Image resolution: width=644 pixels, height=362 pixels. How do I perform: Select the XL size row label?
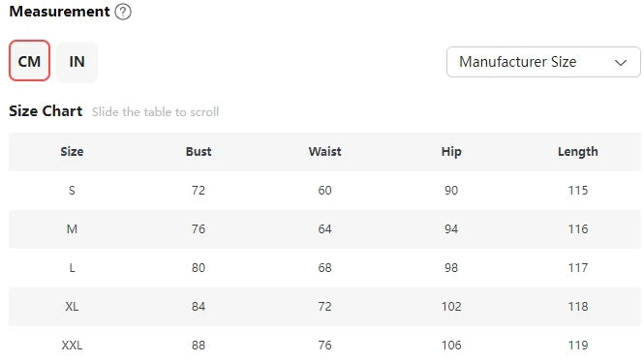tap(72, 307)
